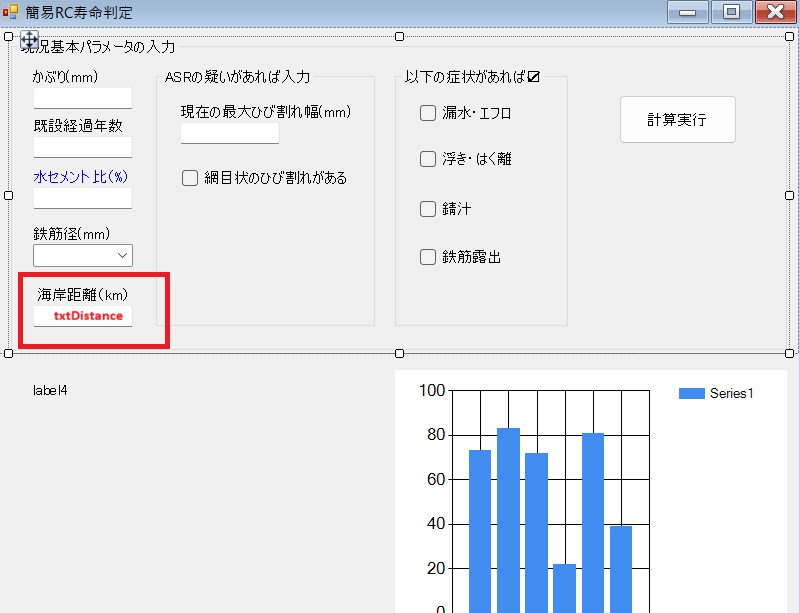Select the txtDistance field under 海岸距離

click(x=82, y=316)
